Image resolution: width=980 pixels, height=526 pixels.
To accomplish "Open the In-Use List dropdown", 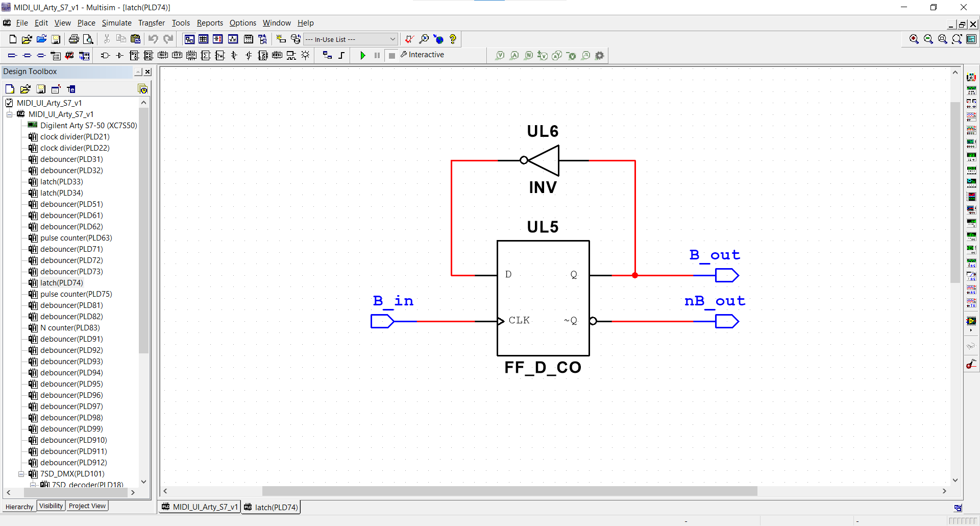I will [x=351, y=39].
